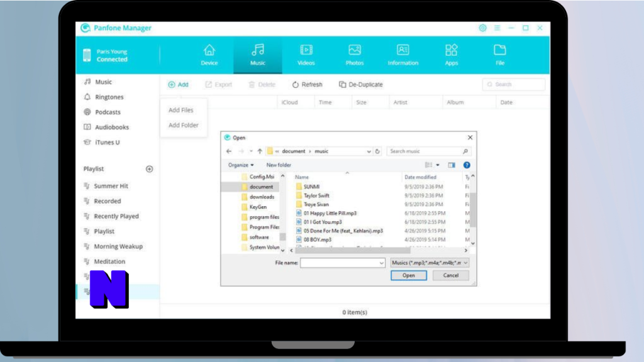644x362 pixels.
Task: Click the Search music field
Action: click(x=428, y=151)
